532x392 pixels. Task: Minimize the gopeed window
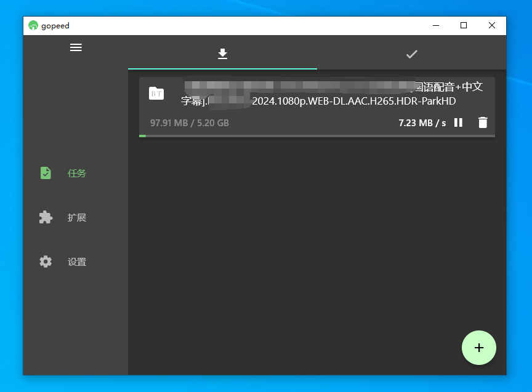tap(436, 25)
